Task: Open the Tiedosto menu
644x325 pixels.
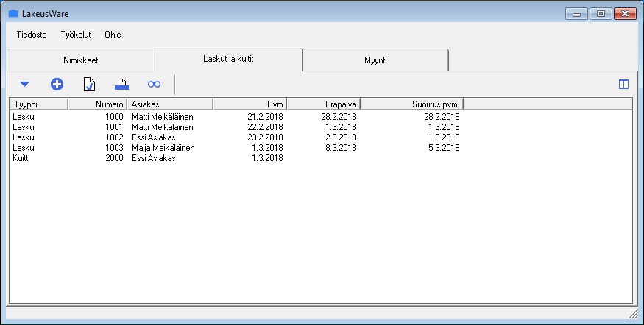Action: point(32,35)
